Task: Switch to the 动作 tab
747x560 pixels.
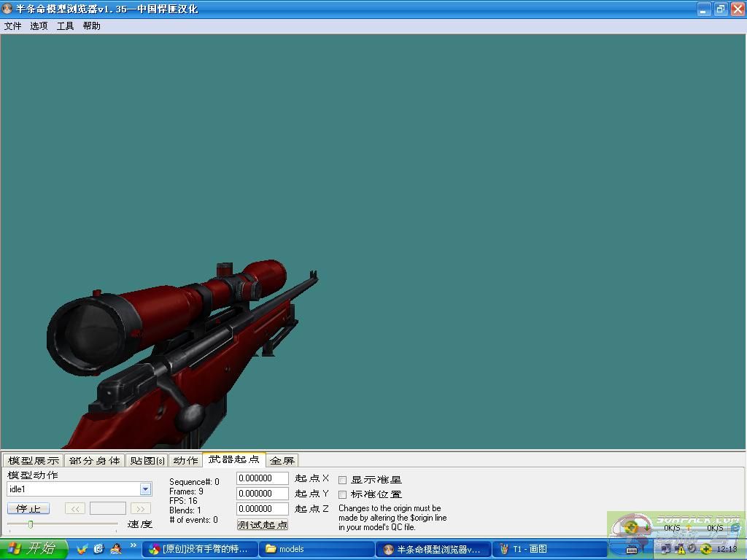Action: (185, 461)
